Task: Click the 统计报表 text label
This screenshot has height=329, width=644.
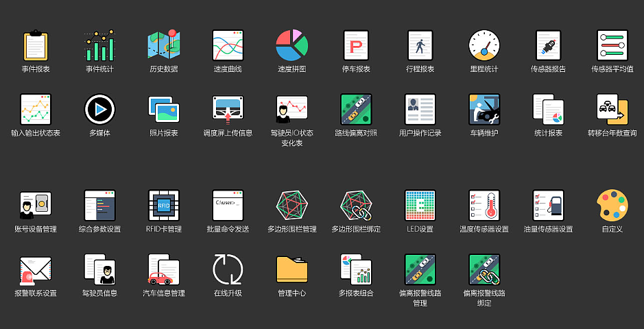Action: coord(548,134)
